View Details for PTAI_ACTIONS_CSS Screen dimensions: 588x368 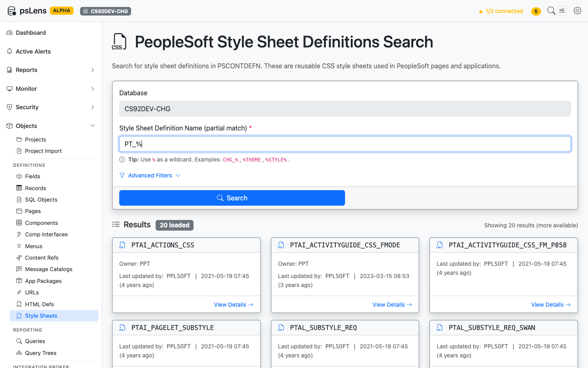[234, 305]
